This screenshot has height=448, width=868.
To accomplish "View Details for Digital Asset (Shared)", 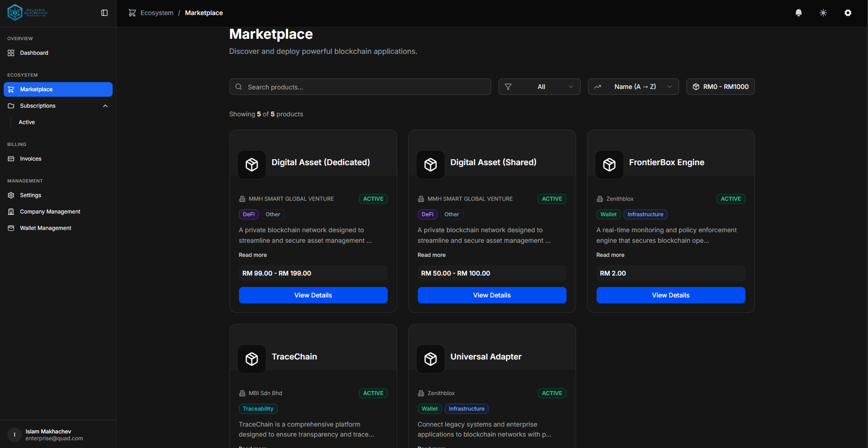I will click(x=492, y=295).
